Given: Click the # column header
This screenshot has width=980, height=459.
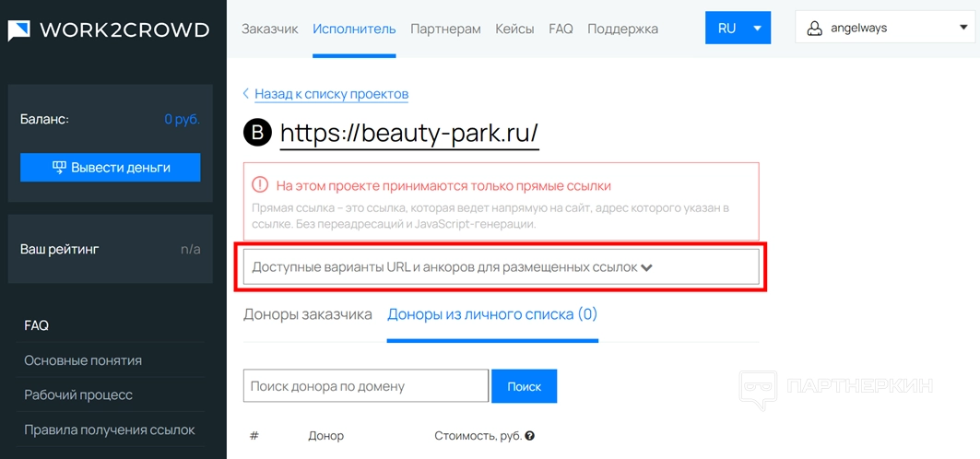Looking at the screenshot, I should tap(254, 436).
